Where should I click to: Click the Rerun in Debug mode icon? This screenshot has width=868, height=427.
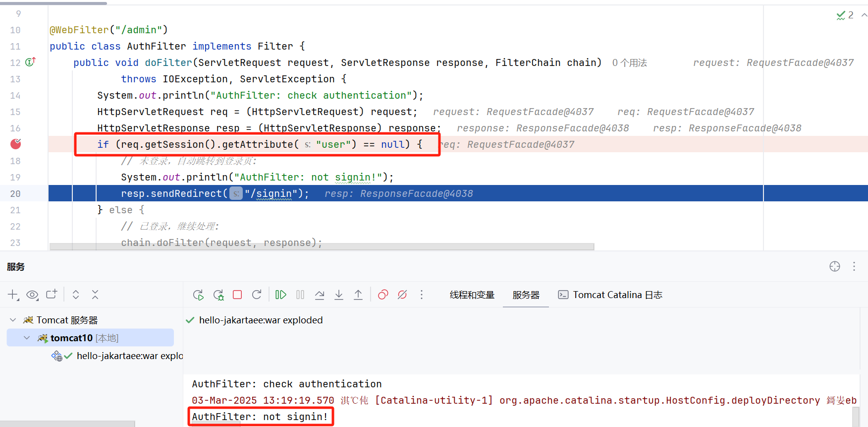click(x=218, y=295)
